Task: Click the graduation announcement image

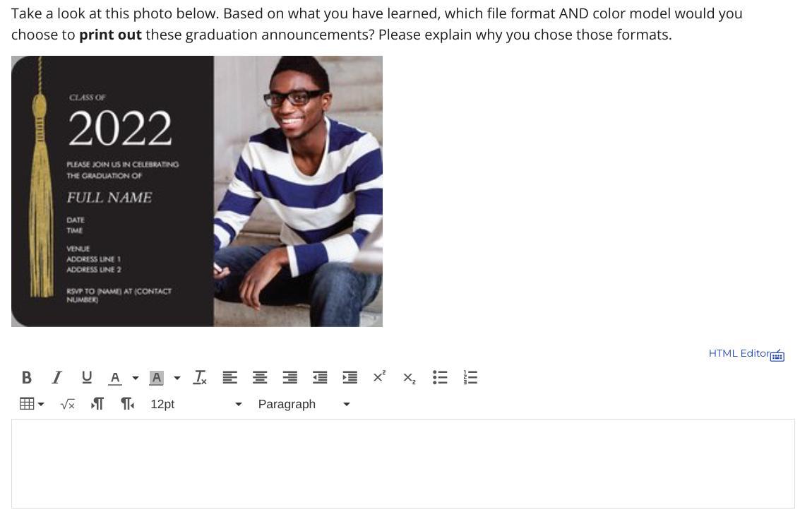Action: pyautogui.click(x=197, y=191)
